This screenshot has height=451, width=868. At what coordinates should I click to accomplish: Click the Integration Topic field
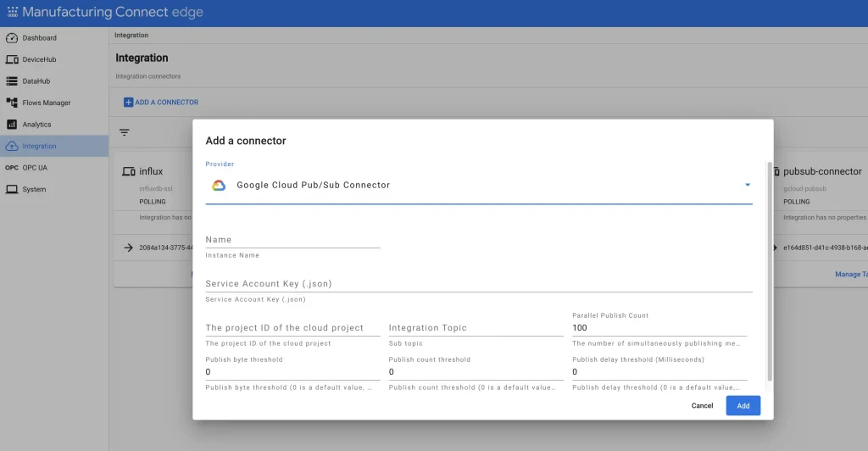(x=476, y=327)
